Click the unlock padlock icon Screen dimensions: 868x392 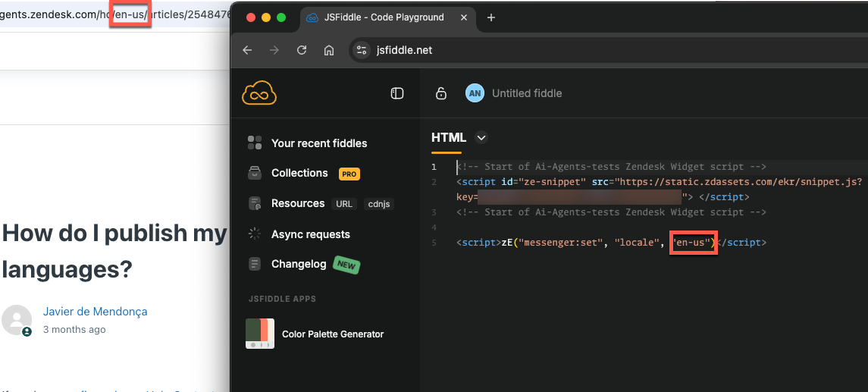(x=440, y=93)
